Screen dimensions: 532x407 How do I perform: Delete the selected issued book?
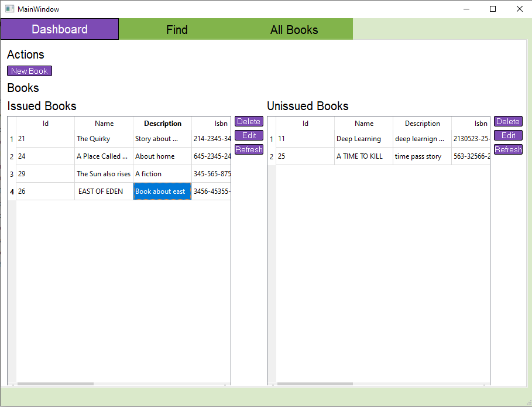[x=248, y=121]
